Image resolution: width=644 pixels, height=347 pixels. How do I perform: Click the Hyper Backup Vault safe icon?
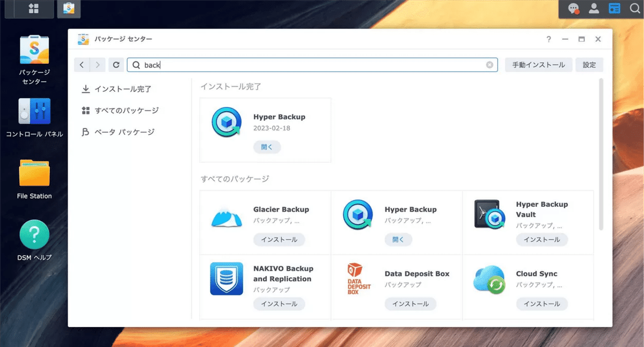[489, 214]
